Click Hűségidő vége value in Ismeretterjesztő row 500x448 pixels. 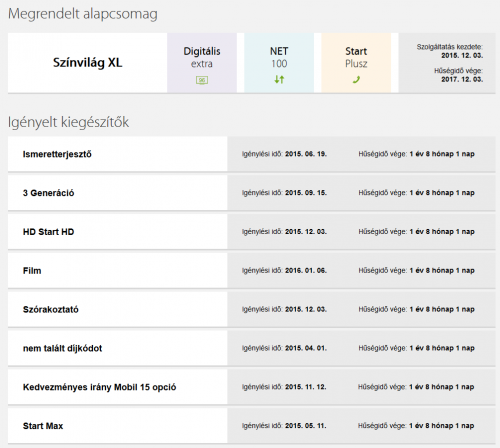[442, 154]
